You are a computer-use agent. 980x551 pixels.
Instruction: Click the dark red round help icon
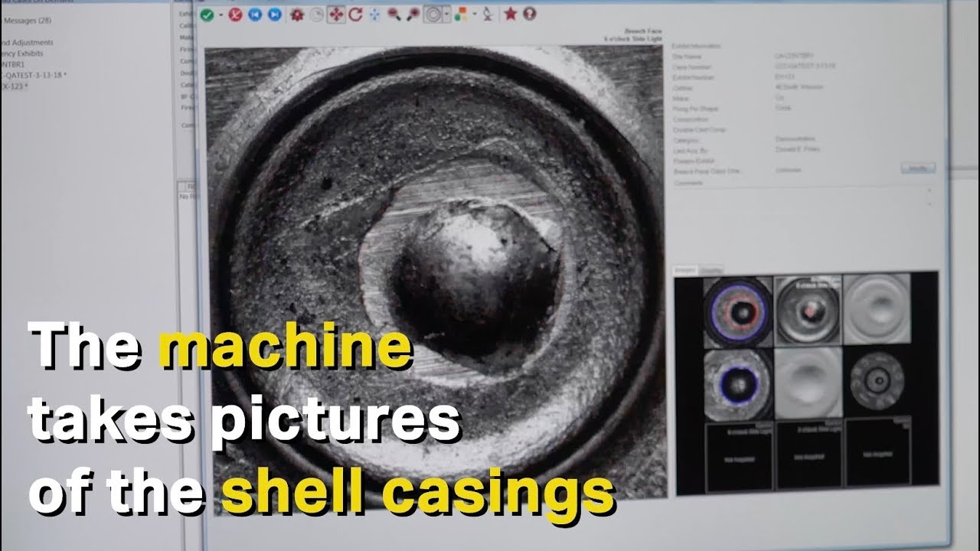coord(529,14)
